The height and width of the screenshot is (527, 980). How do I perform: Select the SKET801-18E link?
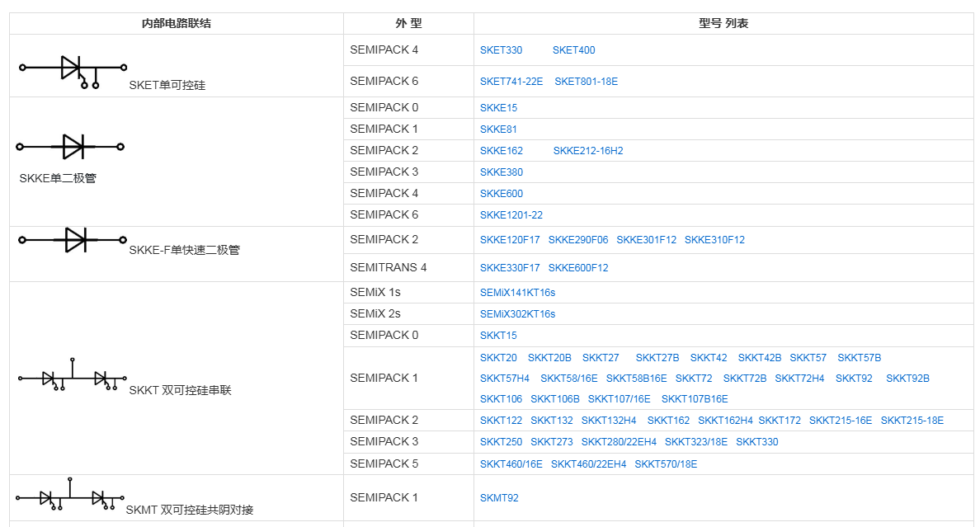click(586, 82)
